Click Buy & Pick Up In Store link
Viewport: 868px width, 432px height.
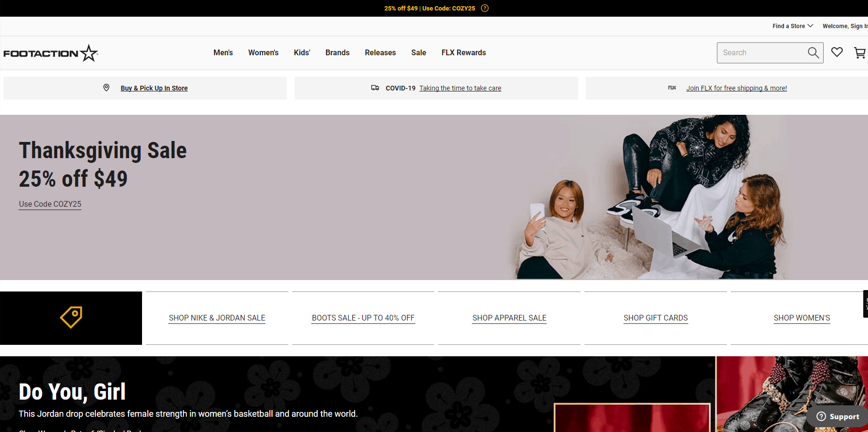[154, 88]
